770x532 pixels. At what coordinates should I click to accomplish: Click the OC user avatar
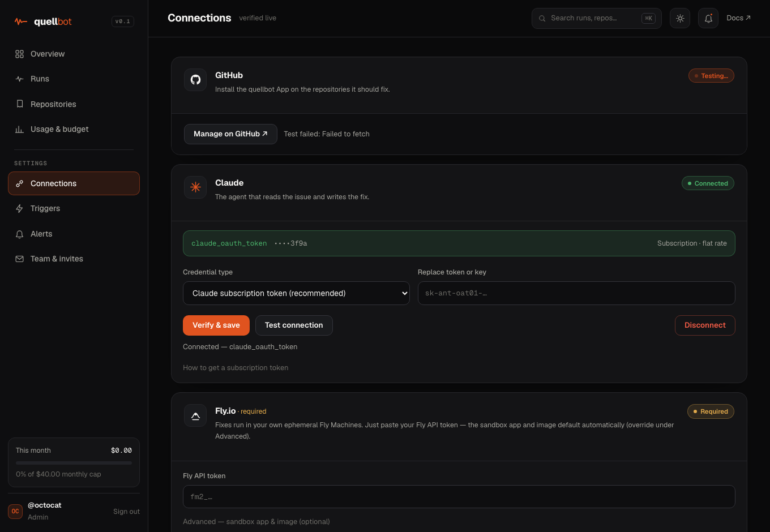tap(15, 511)
